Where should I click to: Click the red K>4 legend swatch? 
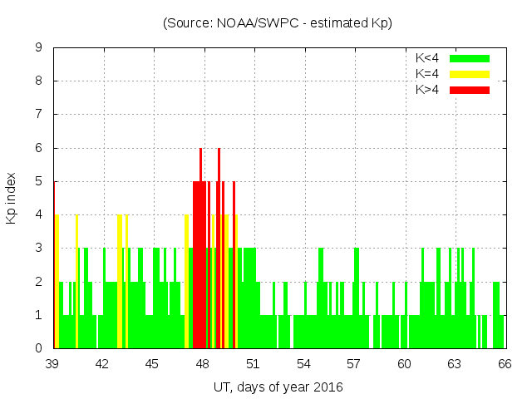coord(470,89)
